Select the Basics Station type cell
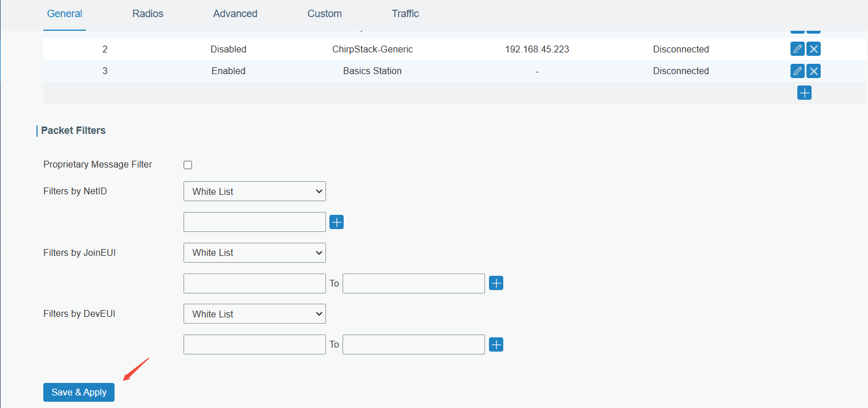The height and width of the screenshot is (408, 868). click(x=373, y=71)
